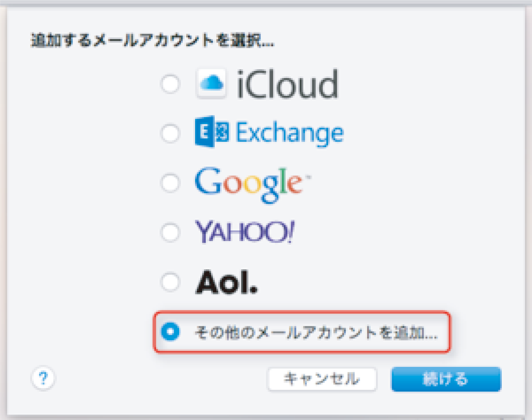Screen dimensions: 532x420
Task: Click the Exchange text label
Action: pyautogui.click(x=290, y=133)
